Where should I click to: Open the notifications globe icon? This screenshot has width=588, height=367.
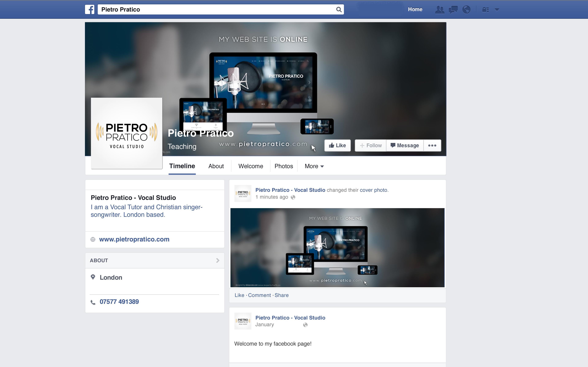tap(466, 10)
